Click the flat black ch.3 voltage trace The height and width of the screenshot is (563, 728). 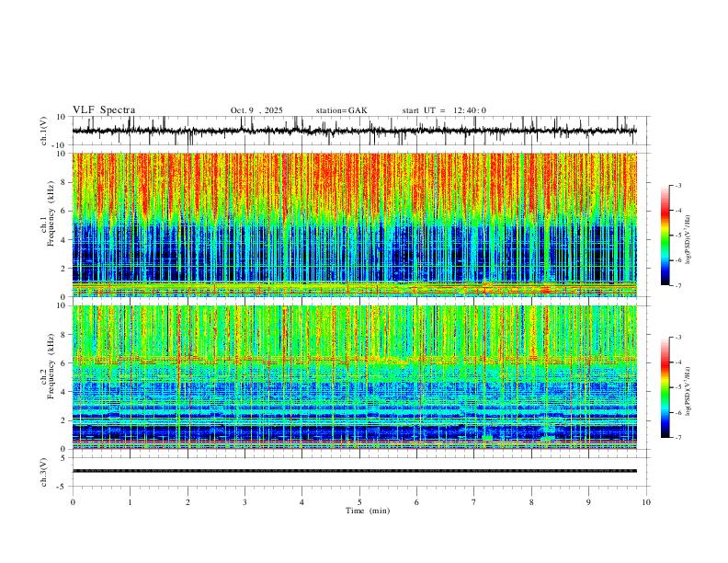click(x=354, y=471)
